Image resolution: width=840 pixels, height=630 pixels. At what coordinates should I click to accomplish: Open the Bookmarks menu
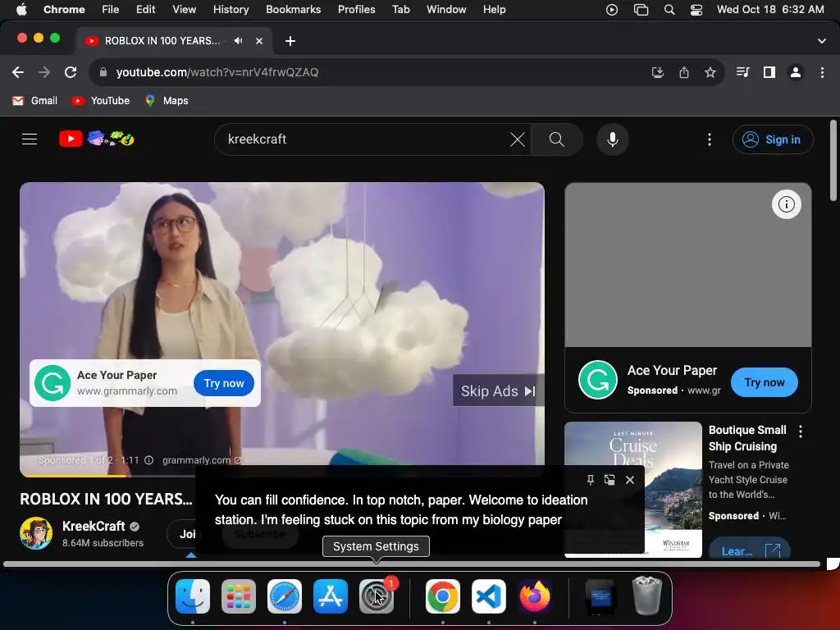tap(293, 10)
